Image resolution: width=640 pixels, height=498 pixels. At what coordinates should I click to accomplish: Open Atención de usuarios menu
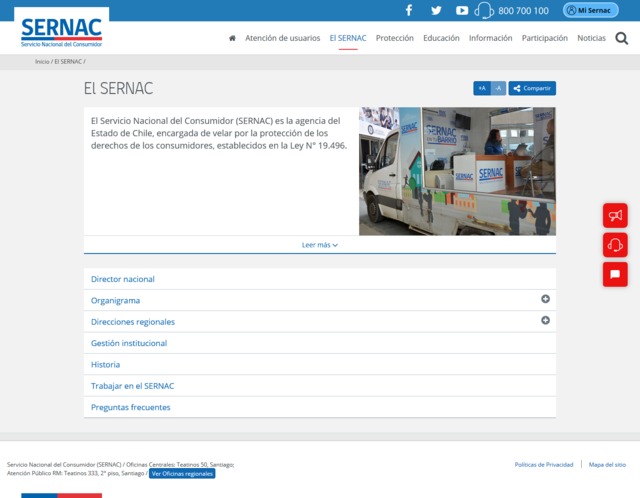tap(283, 38)
